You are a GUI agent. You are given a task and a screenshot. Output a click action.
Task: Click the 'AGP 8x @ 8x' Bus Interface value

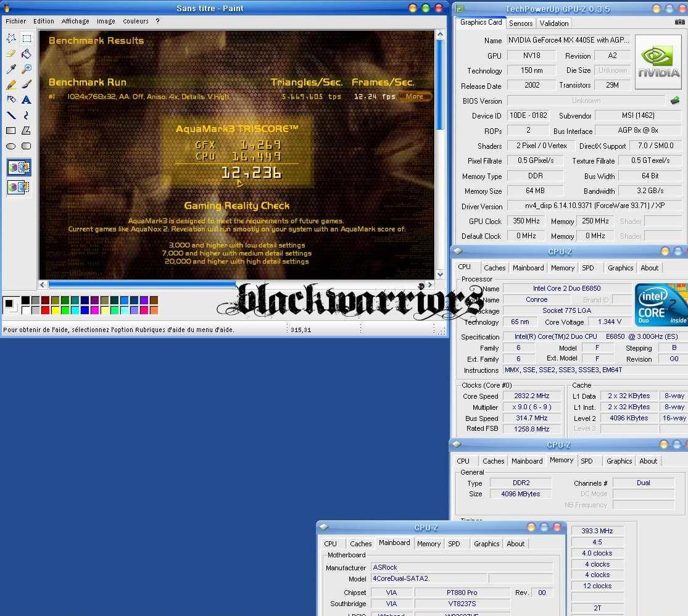(638, 130)
